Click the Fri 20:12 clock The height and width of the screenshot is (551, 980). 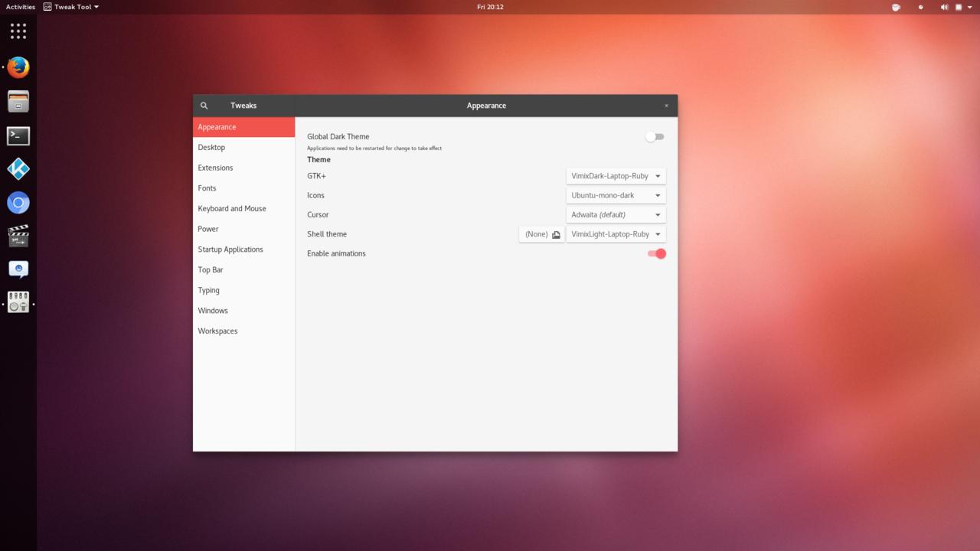(490, 7)
